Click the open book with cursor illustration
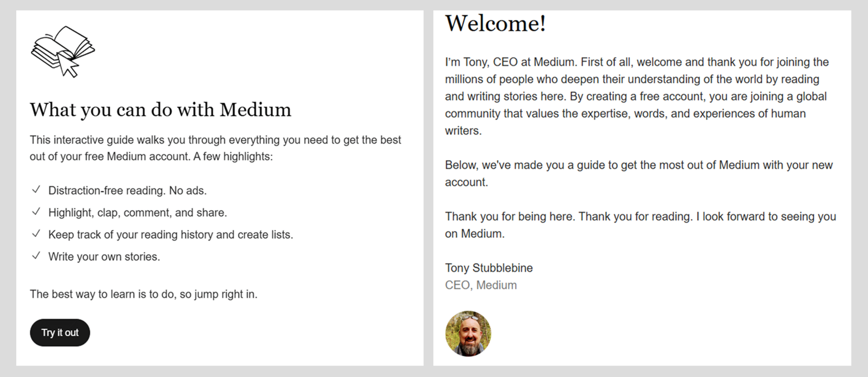This screenshot has height=377, width=868. [63, 51]
